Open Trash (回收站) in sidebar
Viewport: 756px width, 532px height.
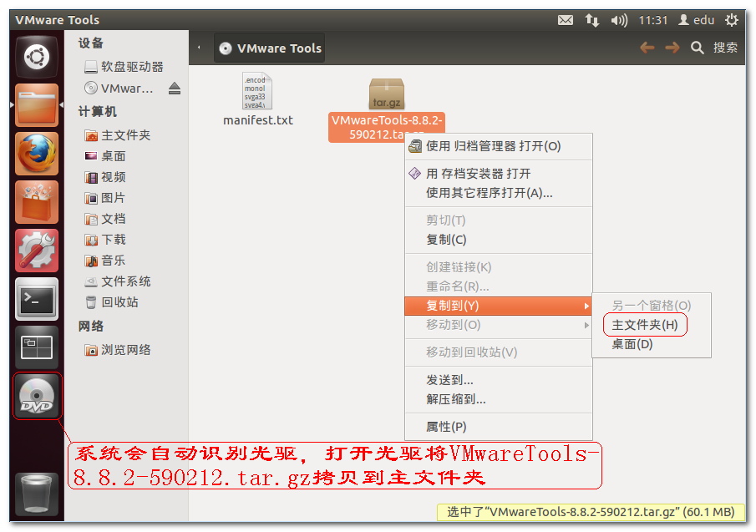point(111,302)
